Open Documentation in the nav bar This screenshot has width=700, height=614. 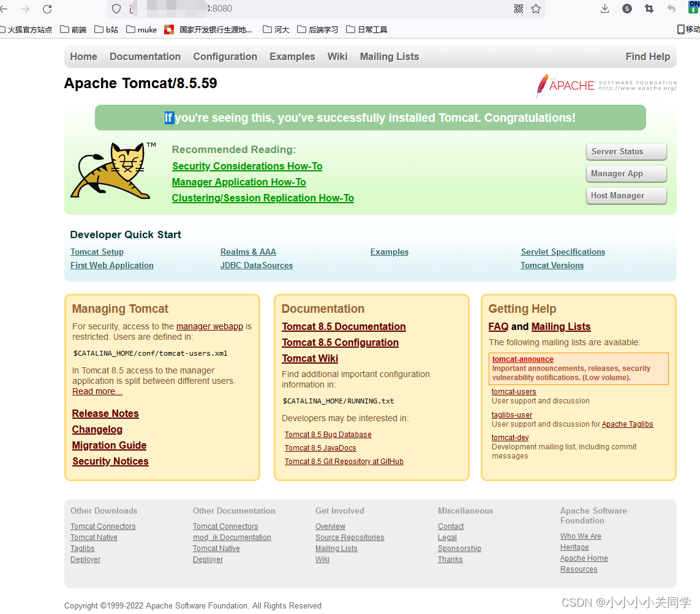tap(145, 57)
